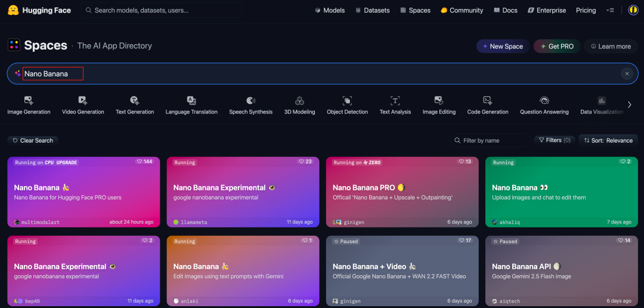
Task: Clear the search field with X button
Action: tap(627, 73)
